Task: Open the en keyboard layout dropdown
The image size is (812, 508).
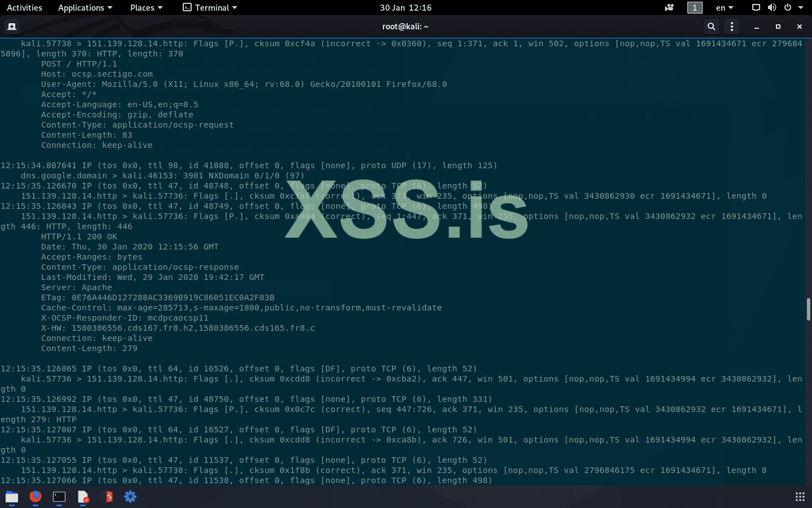Action: click(725, 8)
